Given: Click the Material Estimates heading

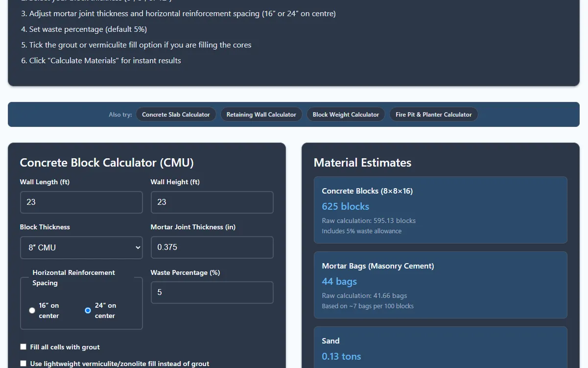Looking at the screenshot, I should (x=362, y=163).
